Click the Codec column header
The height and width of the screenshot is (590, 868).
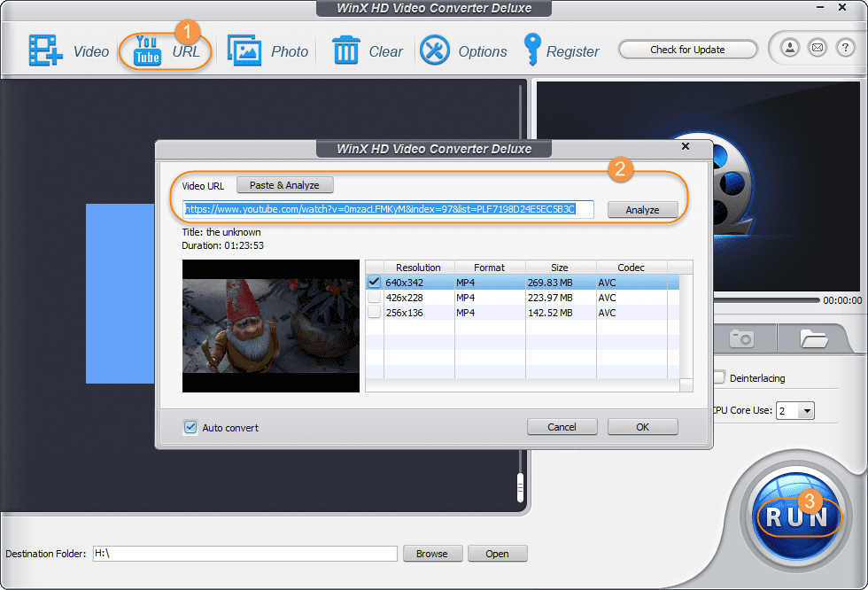[631, 268]
